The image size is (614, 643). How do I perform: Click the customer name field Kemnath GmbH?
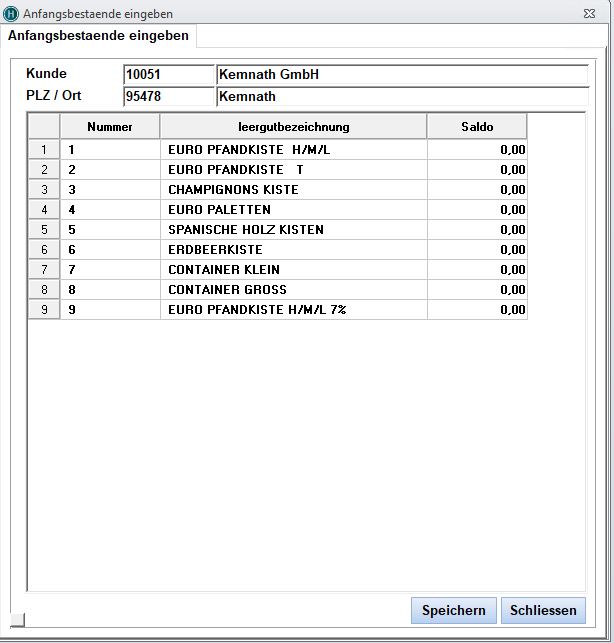[401, 75]
